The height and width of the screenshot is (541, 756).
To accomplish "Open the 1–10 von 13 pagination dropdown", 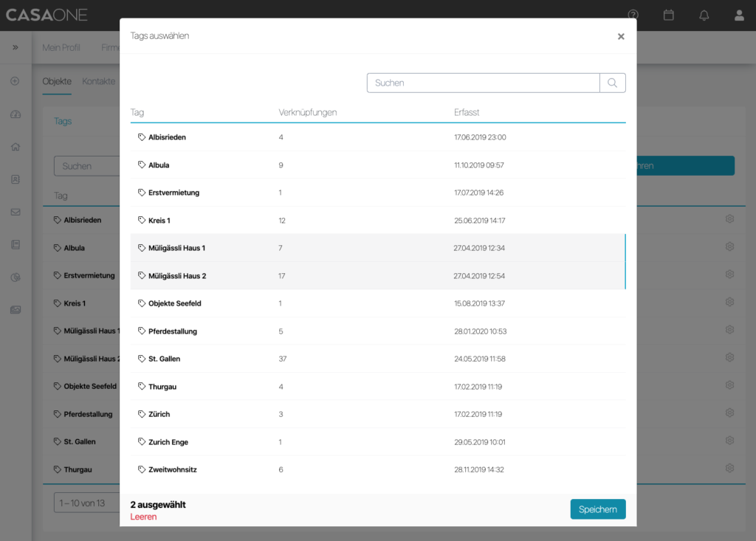I will [86, 503].
